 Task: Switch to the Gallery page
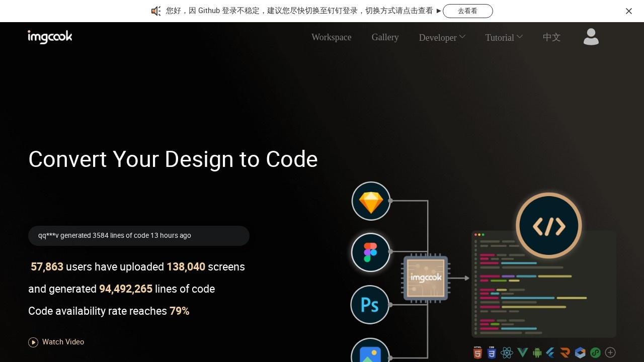pyautogui.click(x=385, y=37)
